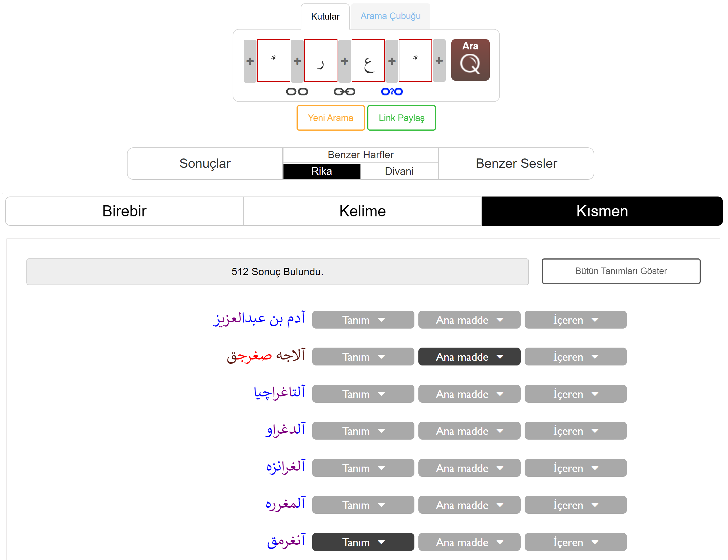
Task: Switch match mode to Birebir
Action: point(124,211)
